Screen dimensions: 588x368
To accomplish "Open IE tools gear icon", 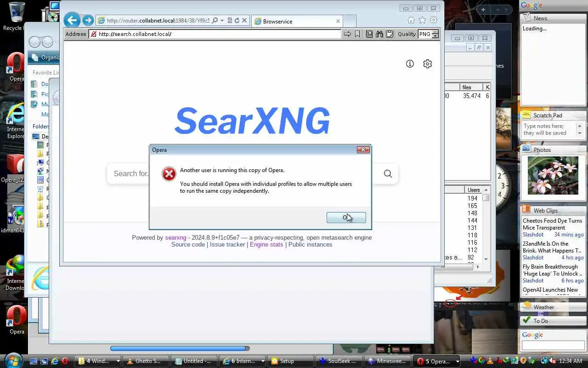I will click(x=433, y=20).
